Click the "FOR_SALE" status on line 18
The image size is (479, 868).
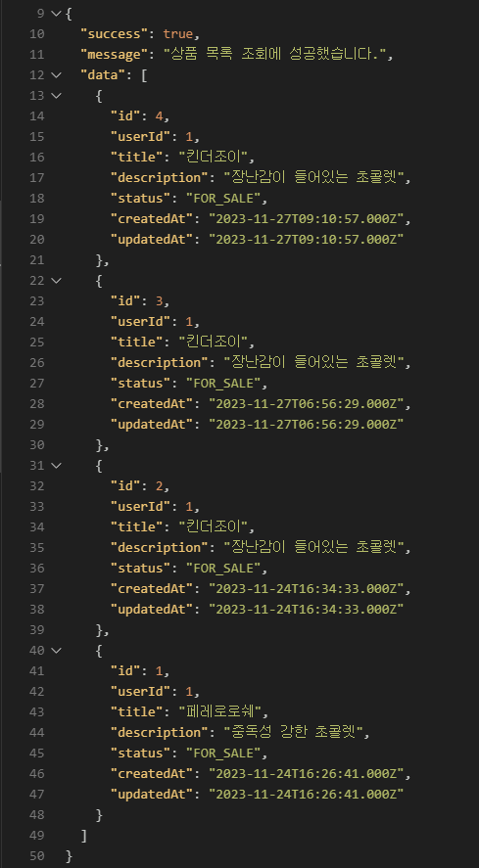[x=223, y=199]
